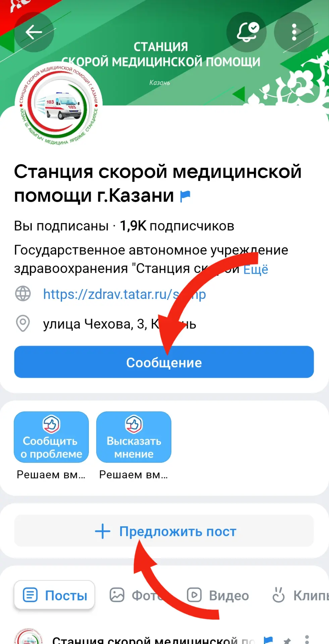
Task: Open the ambulance community avatar
Action: tap(58, 105)
